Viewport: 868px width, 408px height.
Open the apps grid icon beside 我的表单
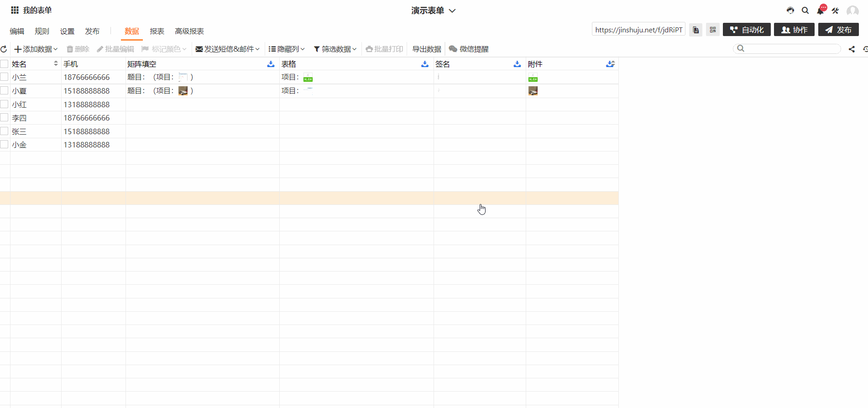[x=15, y=10]
